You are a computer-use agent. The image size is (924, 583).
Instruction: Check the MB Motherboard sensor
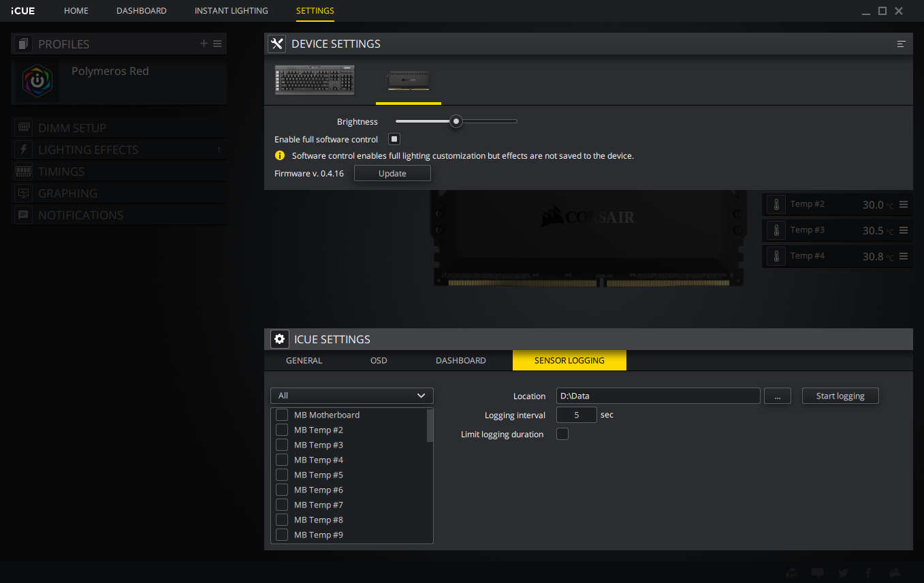[x=281, y=415]
